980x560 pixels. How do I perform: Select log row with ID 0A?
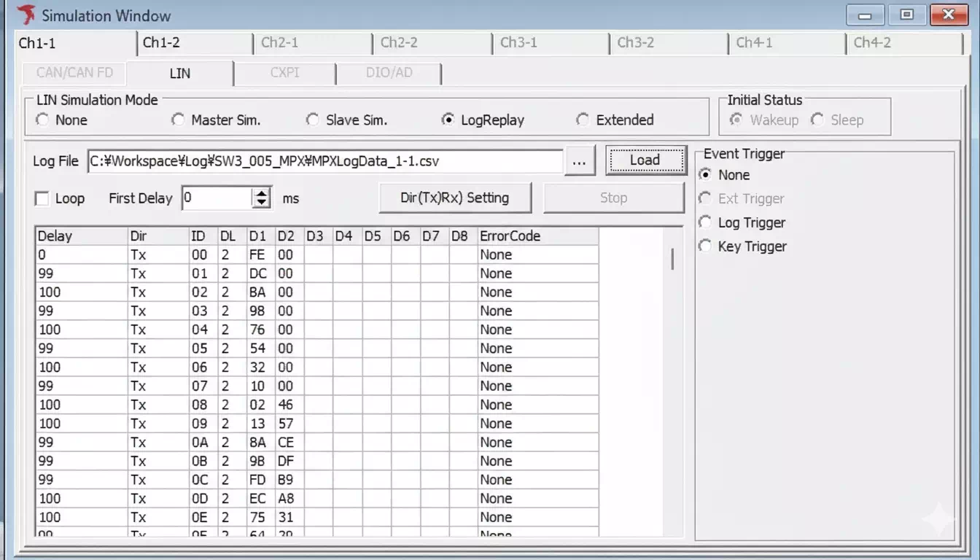(x=199, y=443)
